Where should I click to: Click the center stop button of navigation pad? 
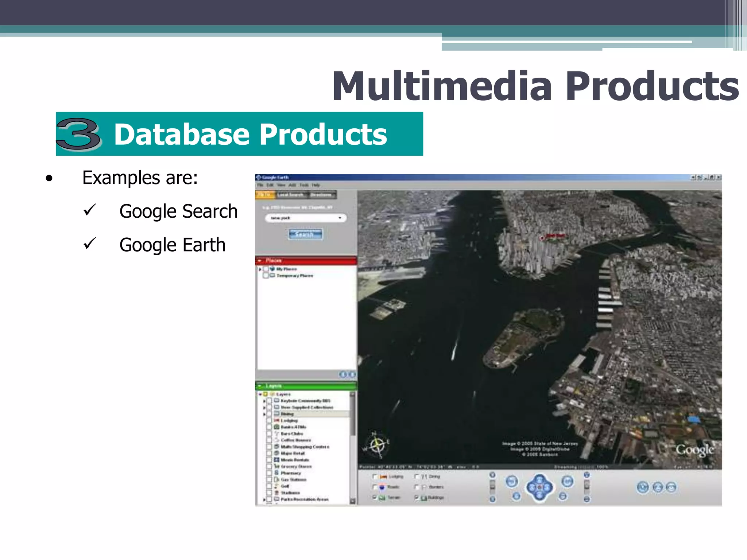pyautogui.click(x=539, y=487)
